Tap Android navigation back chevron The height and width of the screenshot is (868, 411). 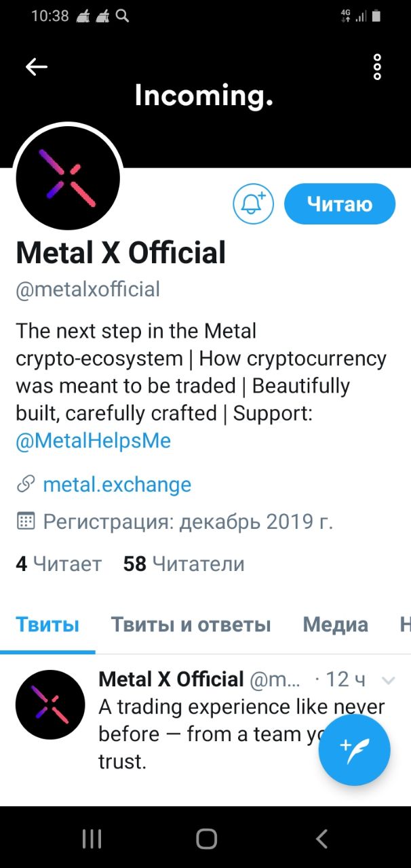[x=321, y=839]
